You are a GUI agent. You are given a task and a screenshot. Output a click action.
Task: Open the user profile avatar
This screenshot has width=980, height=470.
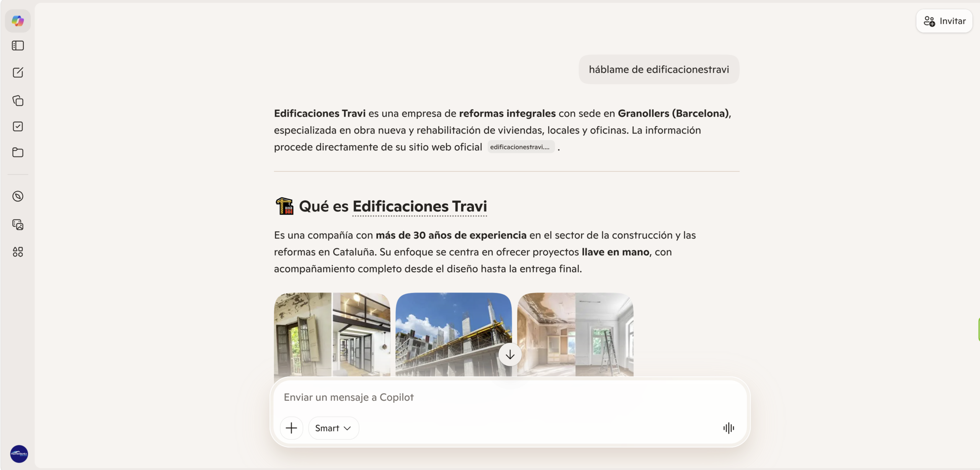point(19,454)
